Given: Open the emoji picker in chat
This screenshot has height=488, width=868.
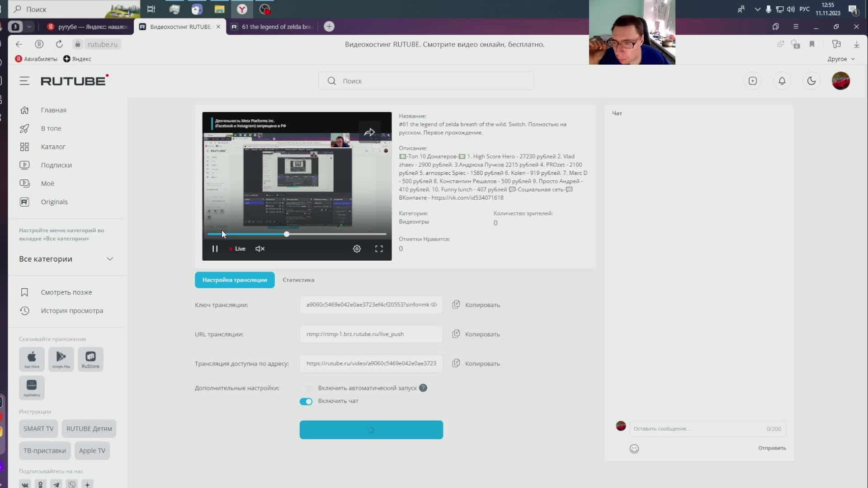Looking at the screenshot, I should pos(634,449).
